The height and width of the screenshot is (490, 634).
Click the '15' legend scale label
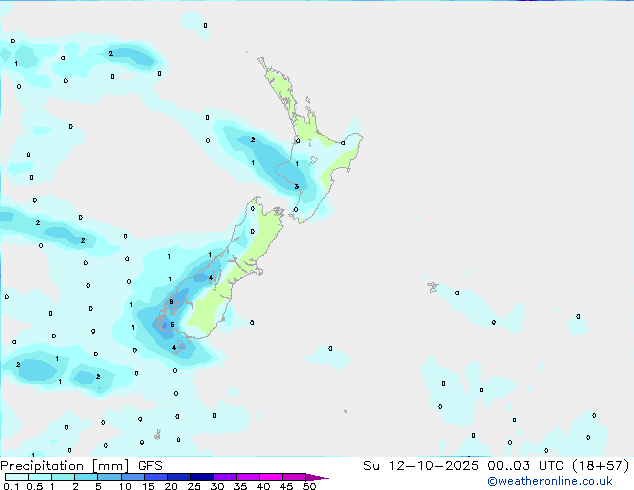point(148,486)
